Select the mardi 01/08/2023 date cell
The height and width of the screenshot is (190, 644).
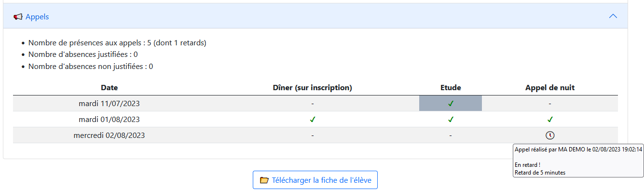pyautogui.click(x=110, y=119)
